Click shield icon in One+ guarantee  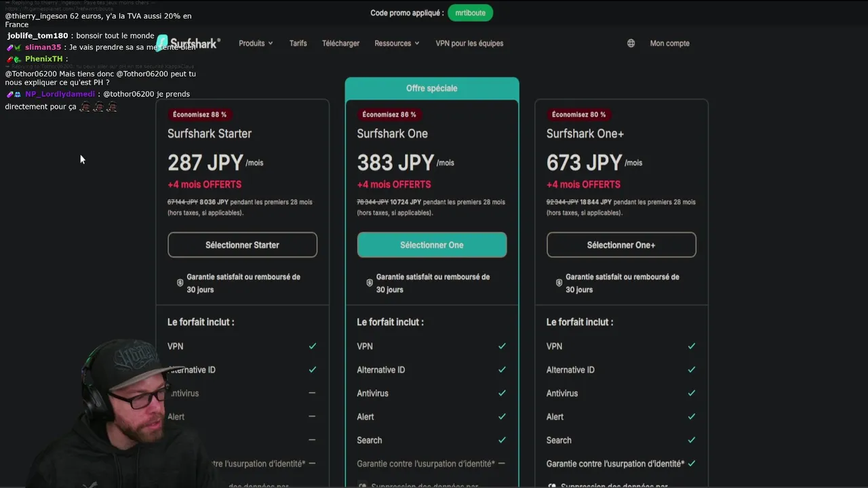click(x=559, y=283)
